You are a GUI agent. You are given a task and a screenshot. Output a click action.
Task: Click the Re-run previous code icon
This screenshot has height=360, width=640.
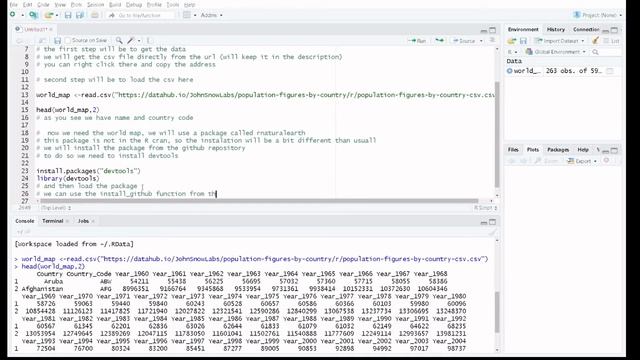439,40
